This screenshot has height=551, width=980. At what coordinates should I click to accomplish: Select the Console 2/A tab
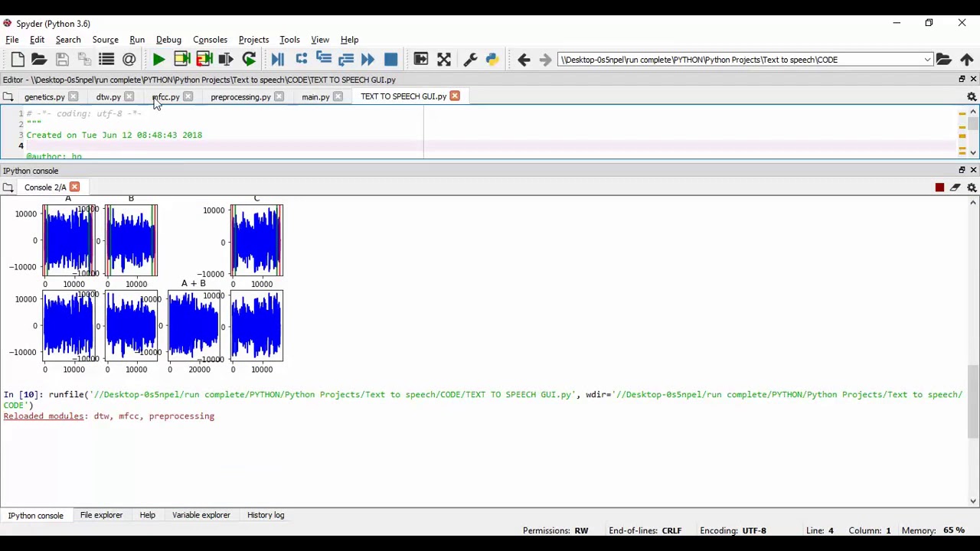45,187
